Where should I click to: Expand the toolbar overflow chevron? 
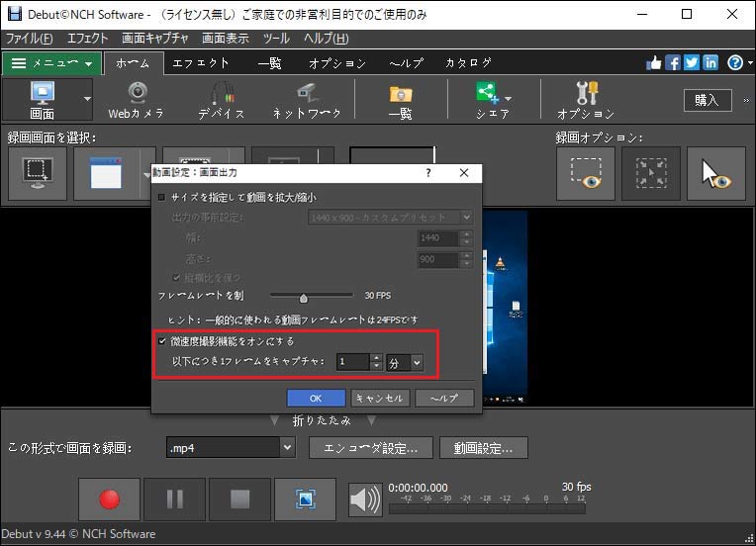746,100
